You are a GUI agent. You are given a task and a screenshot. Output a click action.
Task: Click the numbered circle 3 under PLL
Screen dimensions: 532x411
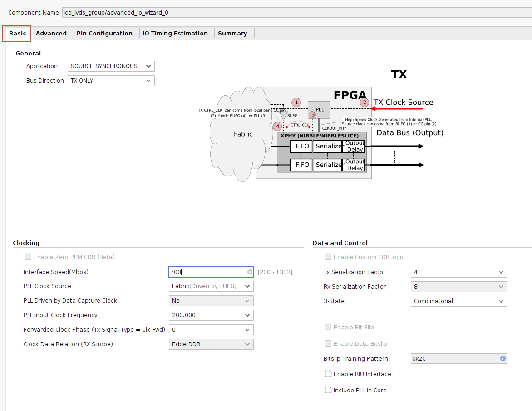click(x=313, y=115)
